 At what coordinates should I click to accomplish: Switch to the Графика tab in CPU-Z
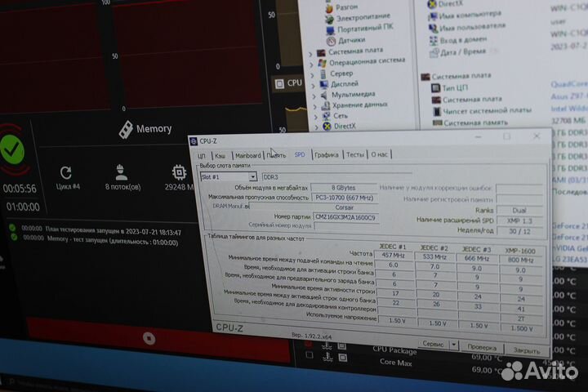pos(326,154)
